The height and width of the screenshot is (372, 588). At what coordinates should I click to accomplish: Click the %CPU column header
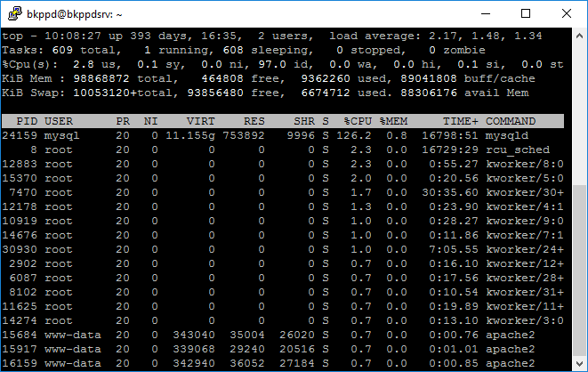coord(358,121)
